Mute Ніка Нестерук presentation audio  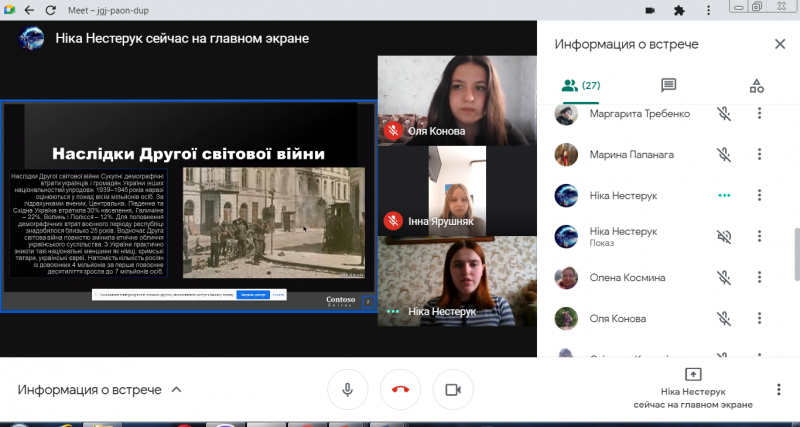pyautogui.click(x=723, y=236)
